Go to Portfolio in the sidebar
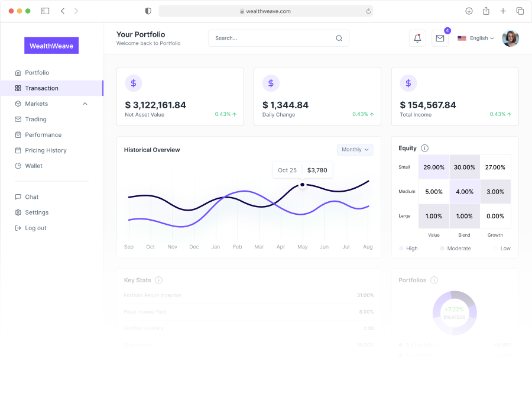Viewport: 532px width, 403px height. tap(37, 73)
